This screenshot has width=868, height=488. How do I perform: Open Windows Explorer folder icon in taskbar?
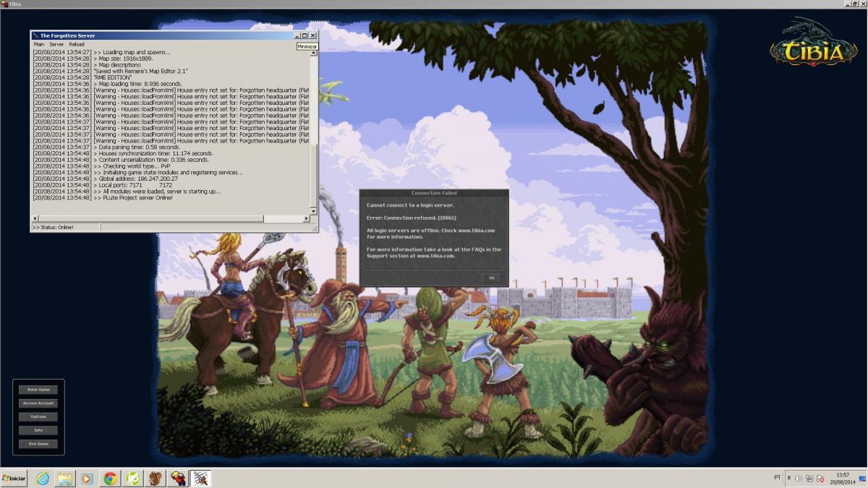(65, 479)
